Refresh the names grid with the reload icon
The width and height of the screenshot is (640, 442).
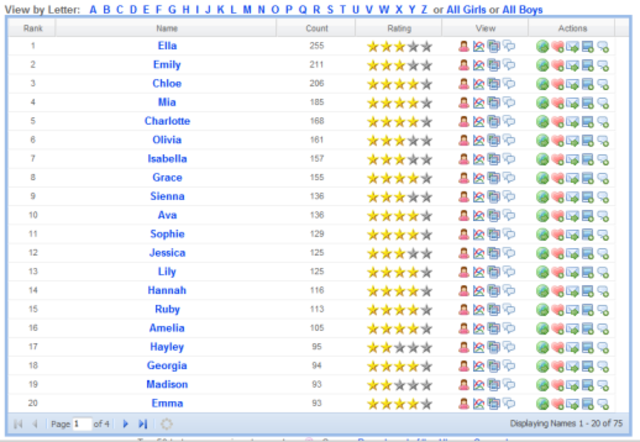pyautogui.click(x=166, y=424)
